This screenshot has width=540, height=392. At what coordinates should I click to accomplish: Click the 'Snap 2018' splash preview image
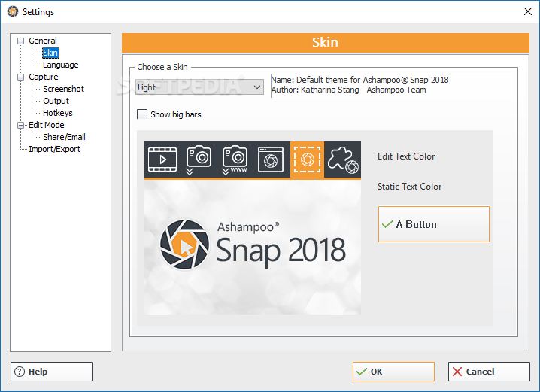coord(253,247)
